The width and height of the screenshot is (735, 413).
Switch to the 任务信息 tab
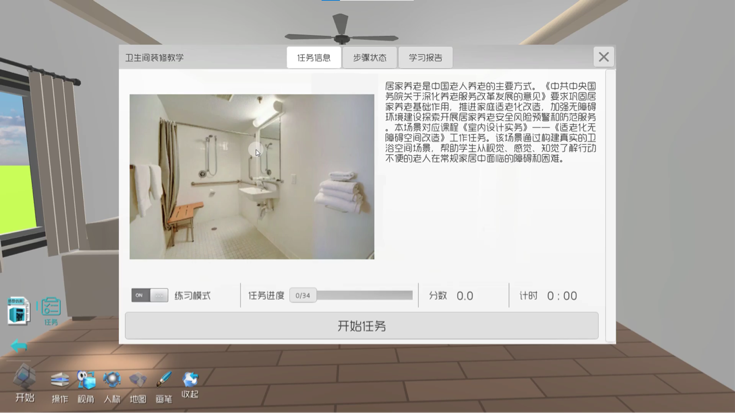pos(313,58)
